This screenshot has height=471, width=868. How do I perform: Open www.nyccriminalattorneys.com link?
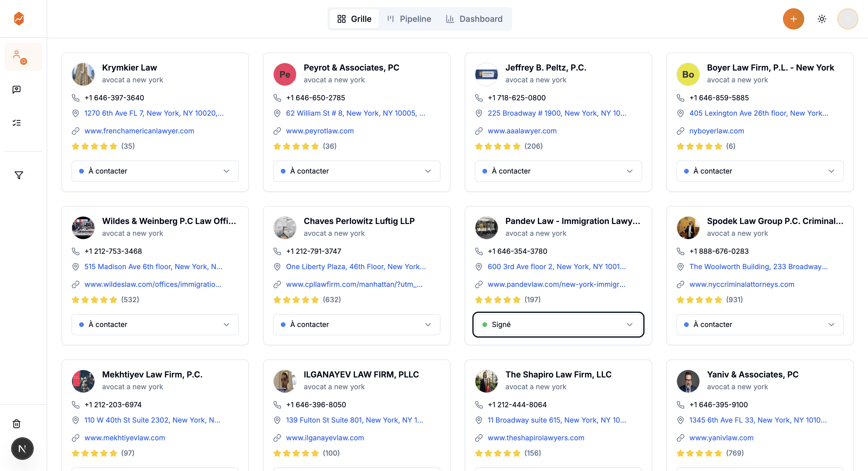(742, 284)
